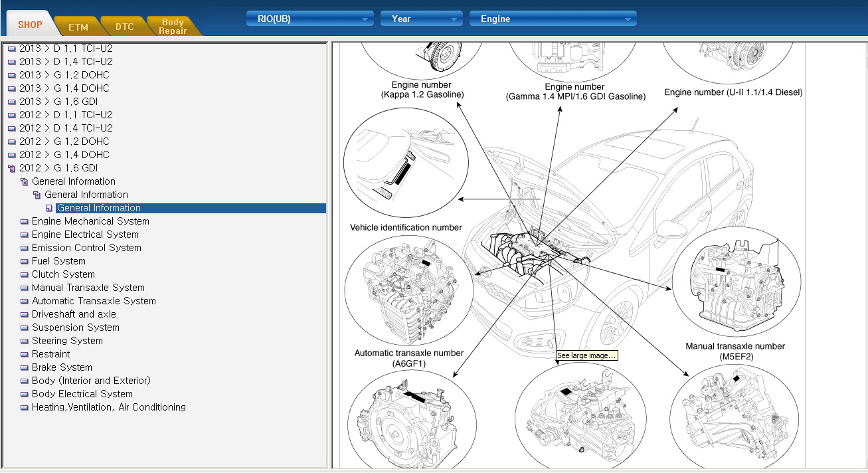Open the DTC tab
868x473 pixels.
point(124,27)
